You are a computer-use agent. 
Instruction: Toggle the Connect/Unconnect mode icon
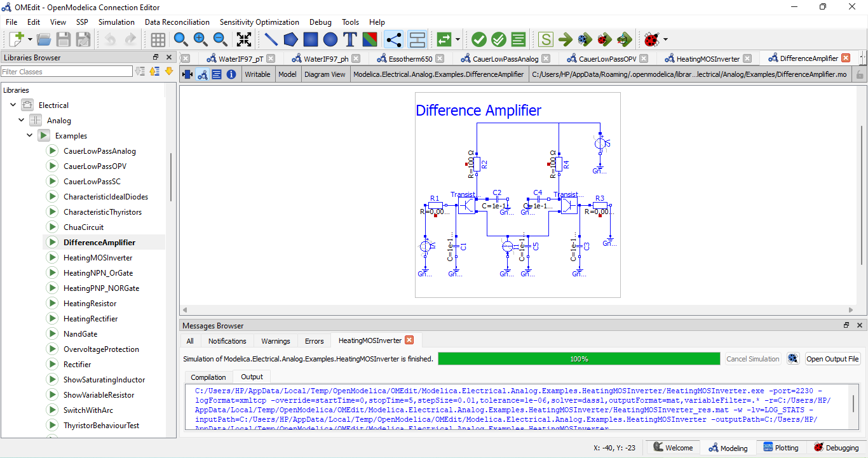(x=393, y=39)
